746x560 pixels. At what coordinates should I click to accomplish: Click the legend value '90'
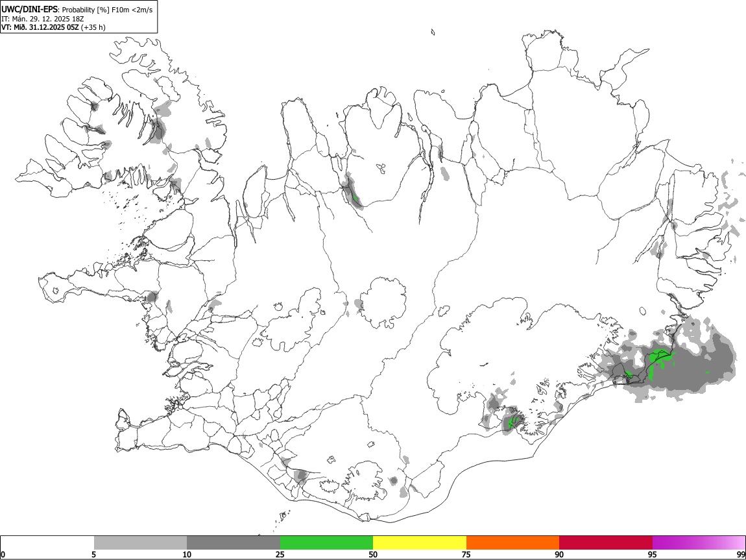point(559,555)
